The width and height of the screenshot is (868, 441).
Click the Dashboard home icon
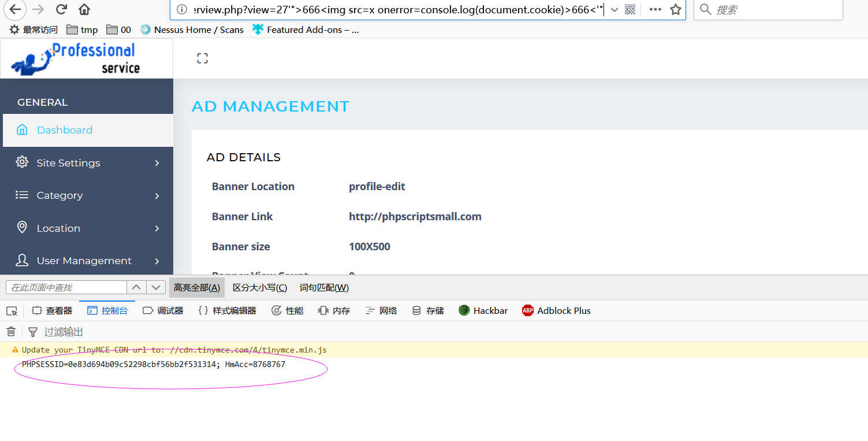click(x=22, y=129)
